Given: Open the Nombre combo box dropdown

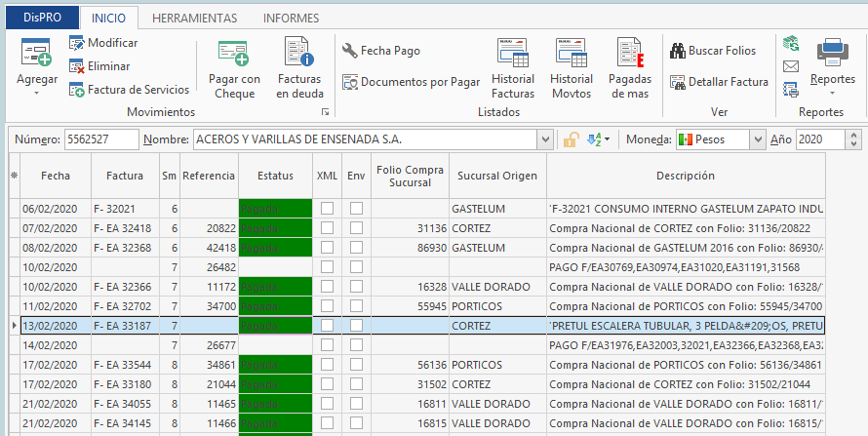Looking at the screenshot, I should tap(546, 140).
